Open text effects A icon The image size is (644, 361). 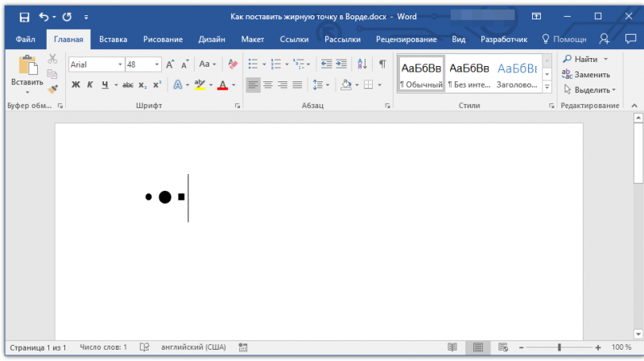(x=177, y=85)
